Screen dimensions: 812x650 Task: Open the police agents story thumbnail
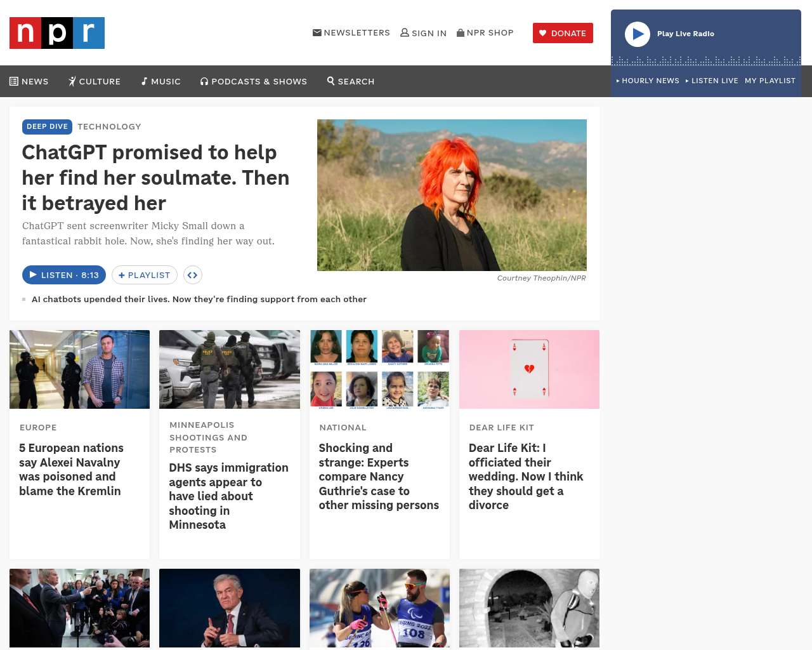click(230, 369)
